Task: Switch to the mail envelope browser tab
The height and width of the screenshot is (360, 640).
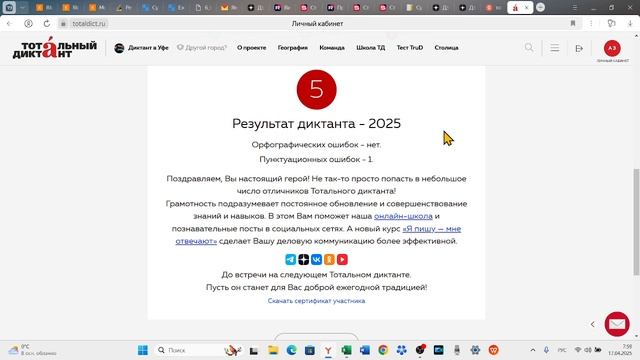Action: coord(228,7)
